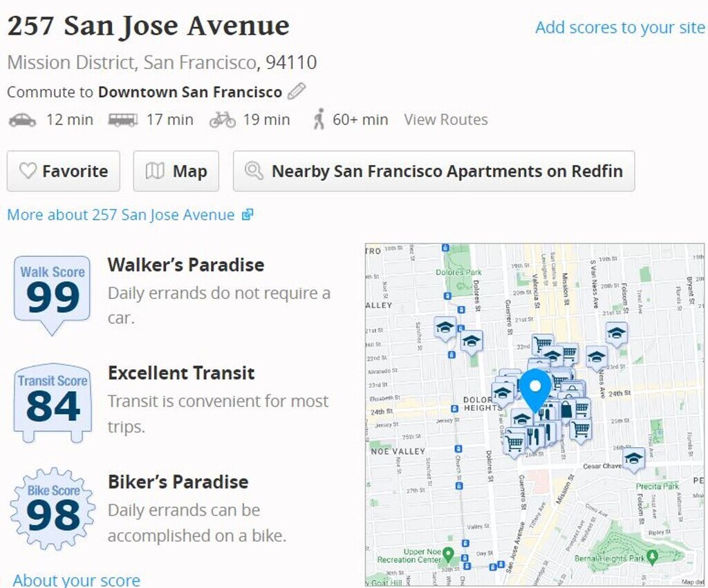Select the shopping bag marker on the map
The height and width of the screenshot is (588, 708).
point(568,409)
